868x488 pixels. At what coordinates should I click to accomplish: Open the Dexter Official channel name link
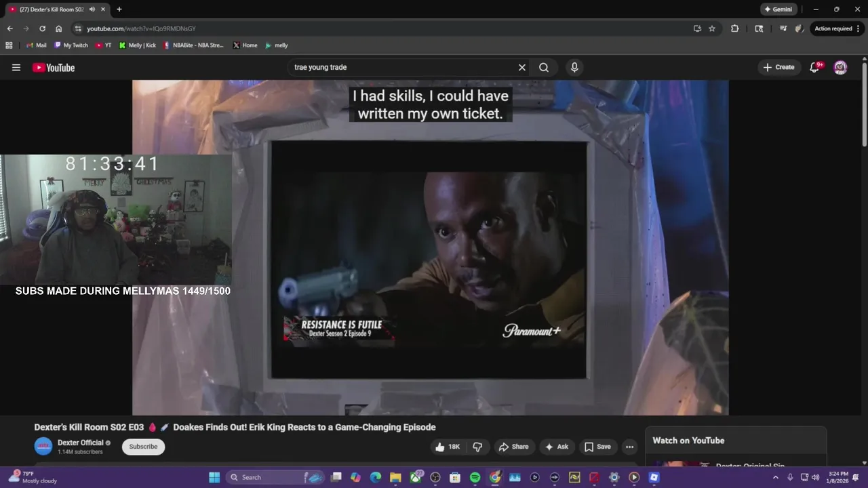pyautogui.click(x=81, y=443)
